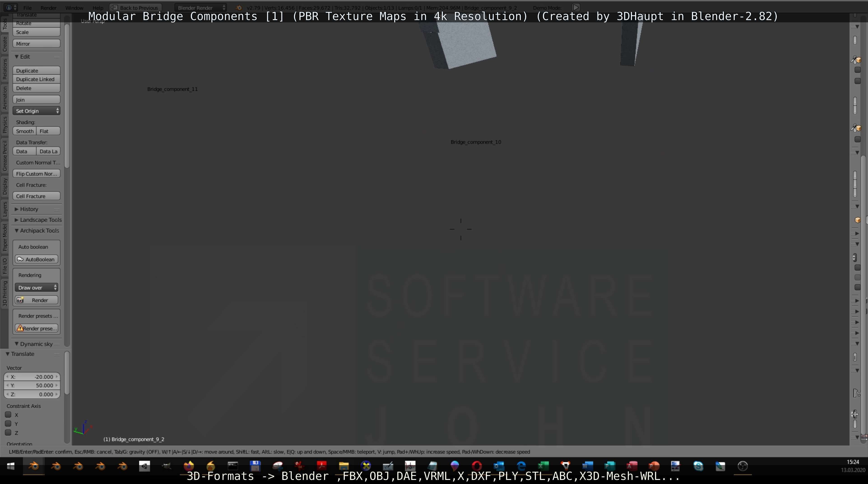The height and width of the screenshot is (484, 868).
Task: Click the AutoBoolean tool icon button
Action: click(36, 259)
